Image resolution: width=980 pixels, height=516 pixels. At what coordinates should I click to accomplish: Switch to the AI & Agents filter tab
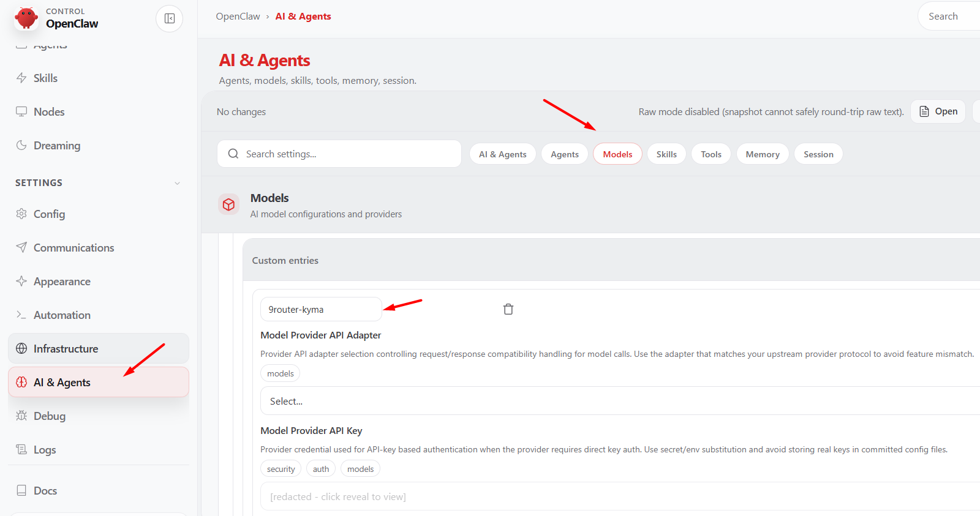[503, 154]
